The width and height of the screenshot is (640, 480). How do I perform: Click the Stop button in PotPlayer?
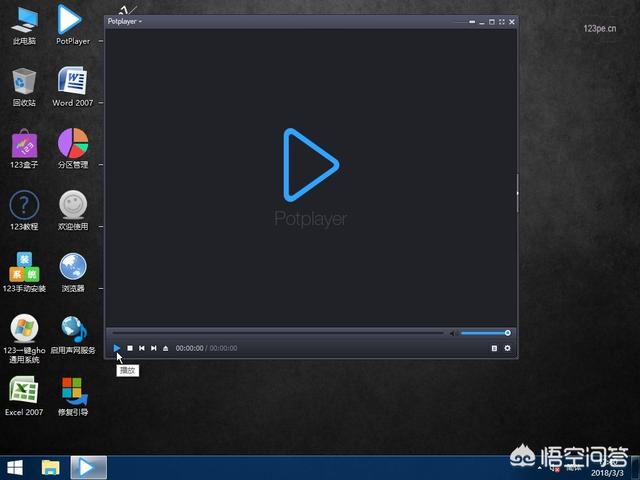click(x=130, y=348)
